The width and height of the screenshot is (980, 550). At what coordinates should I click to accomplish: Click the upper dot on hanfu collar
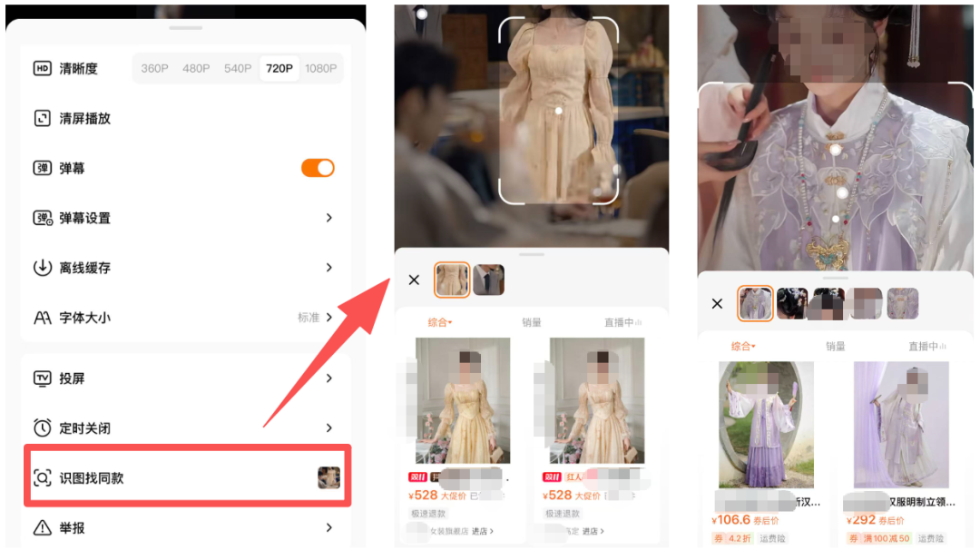coord(835,150)
